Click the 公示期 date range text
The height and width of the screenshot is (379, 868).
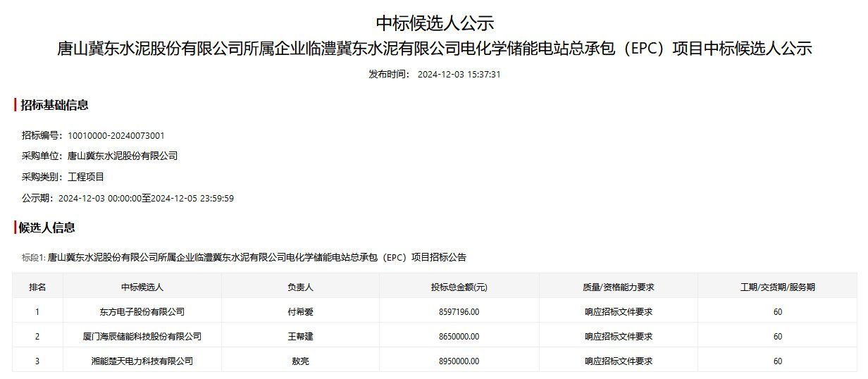pyautogui.click(x=146, y=198)
